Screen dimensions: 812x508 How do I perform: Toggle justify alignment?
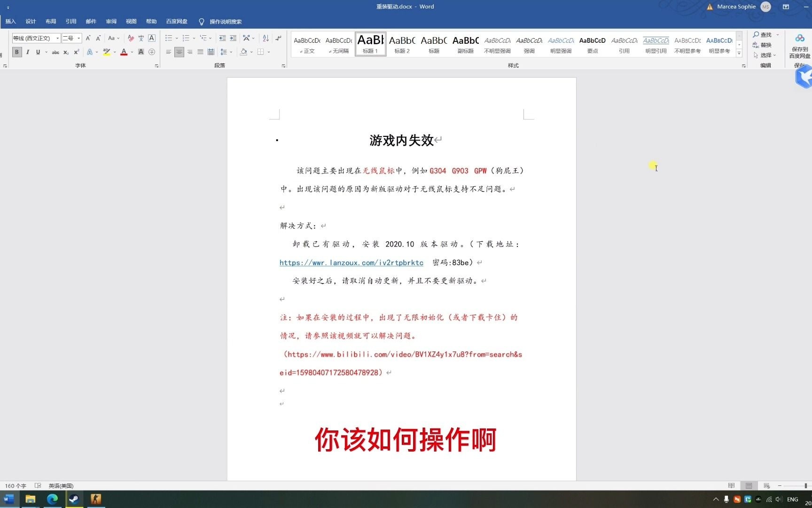click(x=200, y=52)
